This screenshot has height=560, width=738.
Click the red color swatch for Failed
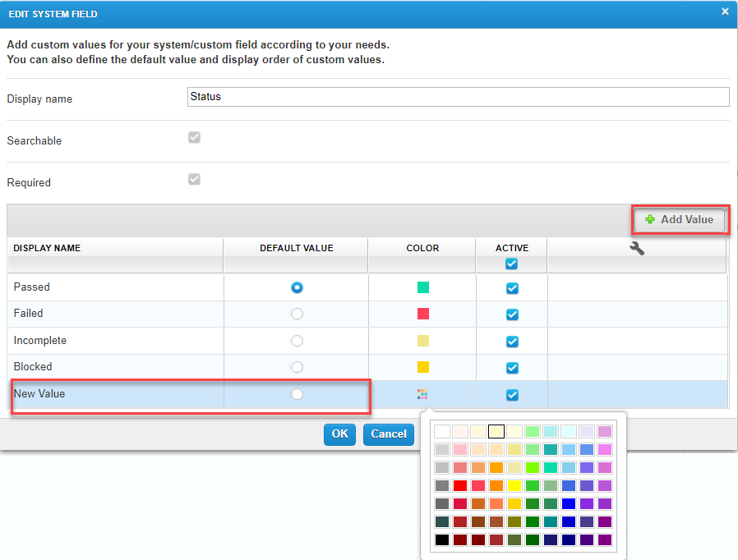point(422,314)
